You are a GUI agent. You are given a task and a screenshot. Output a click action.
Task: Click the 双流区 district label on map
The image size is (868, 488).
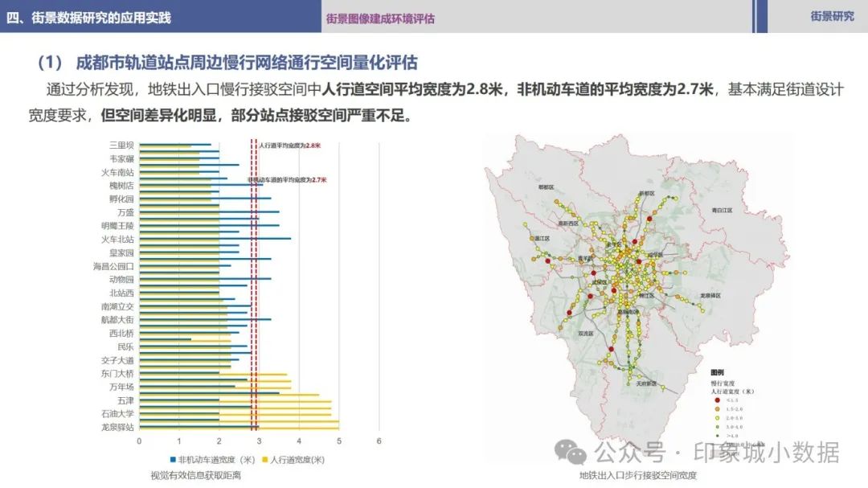586,334
